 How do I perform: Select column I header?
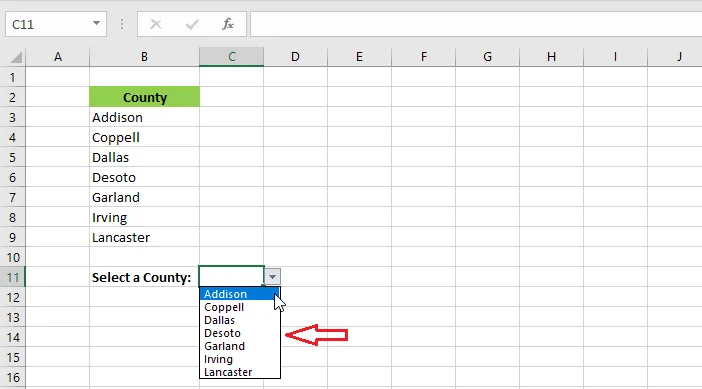coord(616,57)
